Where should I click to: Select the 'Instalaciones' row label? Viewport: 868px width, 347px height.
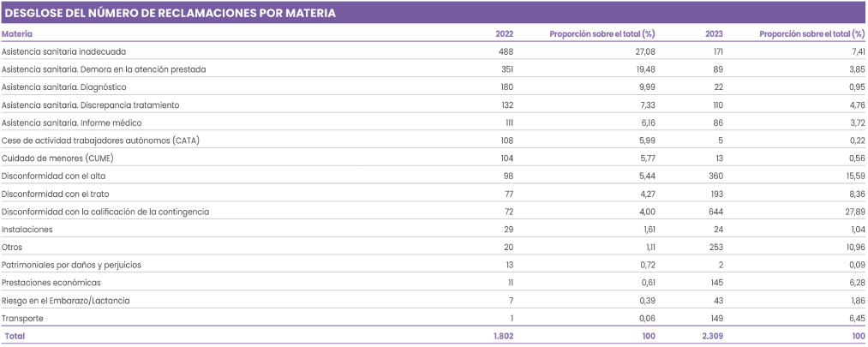click(x=27, y=230)
